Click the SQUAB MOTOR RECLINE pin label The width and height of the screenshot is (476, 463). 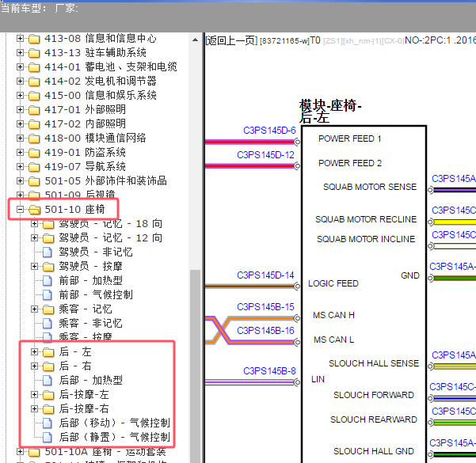pos(366,219)
